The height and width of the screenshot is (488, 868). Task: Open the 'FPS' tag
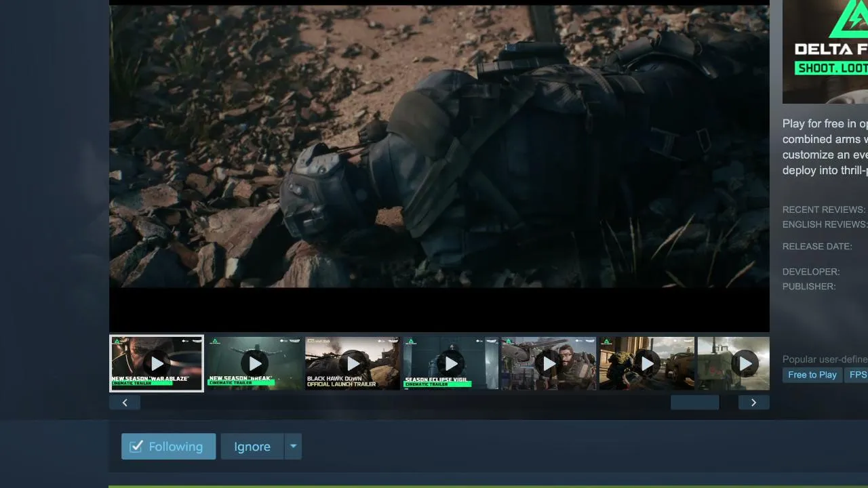click(857, 375)
